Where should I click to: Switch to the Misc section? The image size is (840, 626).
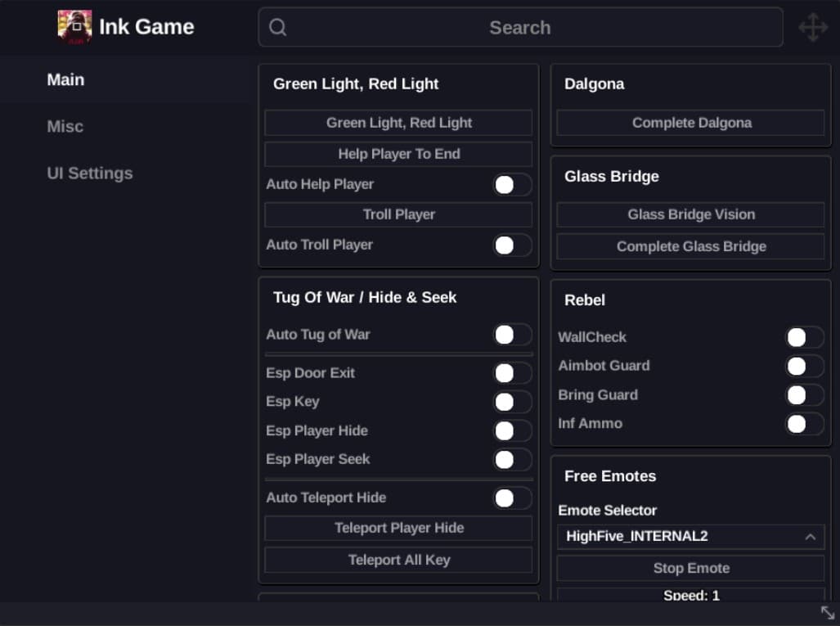[65, 126]
